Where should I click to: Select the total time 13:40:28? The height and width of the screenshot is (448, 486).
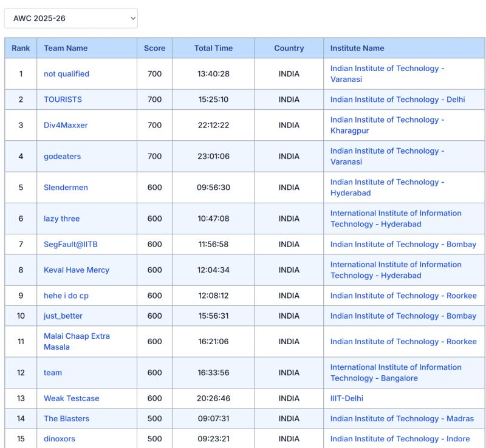pyautogui.click(x=214, y=74)
